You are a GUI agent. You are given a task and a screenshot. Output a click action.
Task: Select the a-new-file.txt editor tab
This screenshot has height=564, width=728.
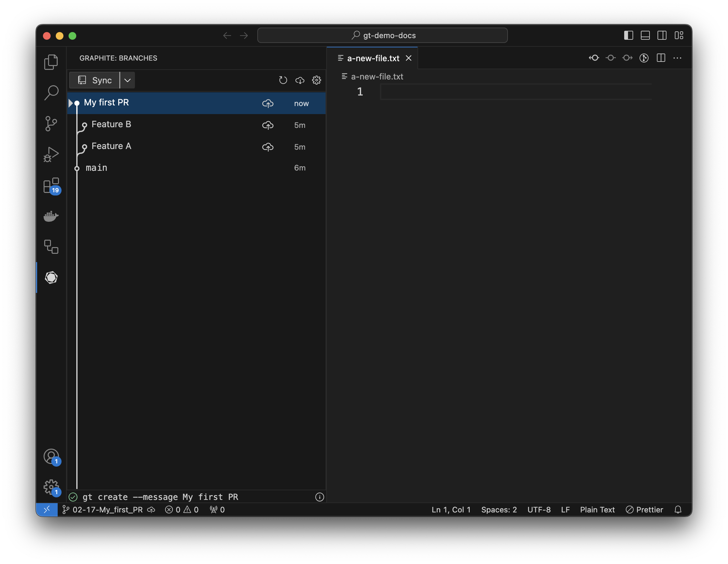(x=373, y=58)
